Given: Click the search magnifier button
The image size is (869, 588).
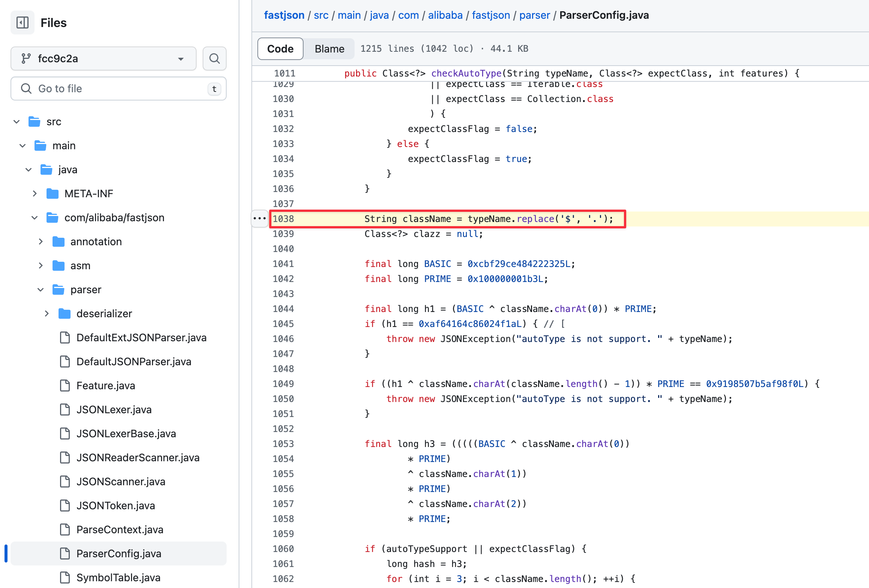Looking at the screenshot, I should point(215,58).
